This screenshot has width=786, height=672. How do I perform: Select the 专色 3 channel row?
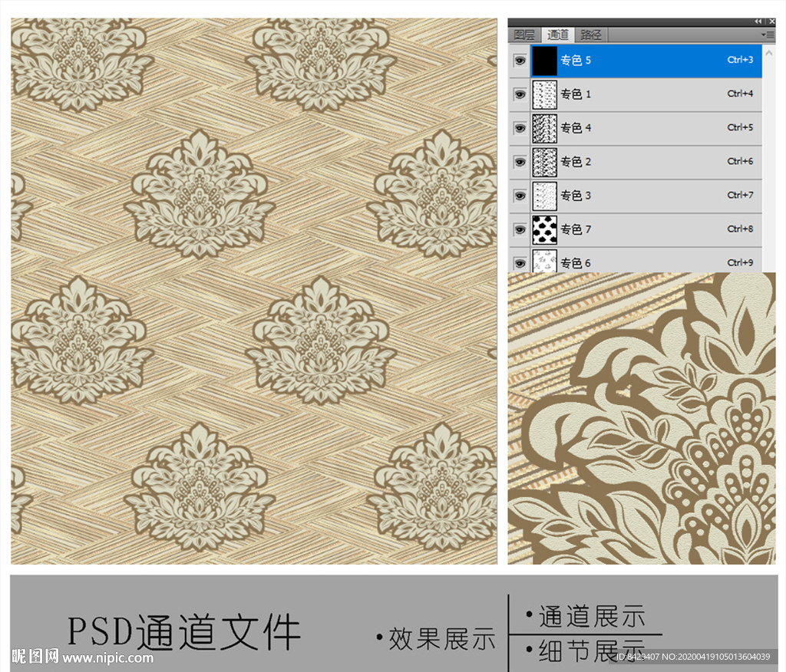click(636, 196)
